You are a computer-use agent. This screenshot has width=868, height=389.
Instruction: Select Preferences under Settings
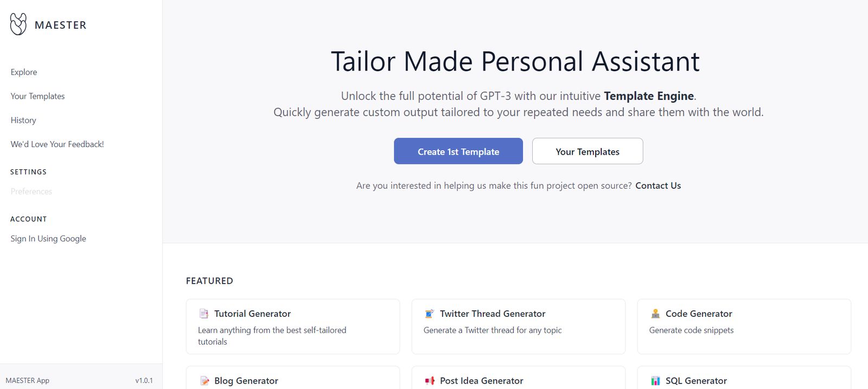[x=31, y=192]
